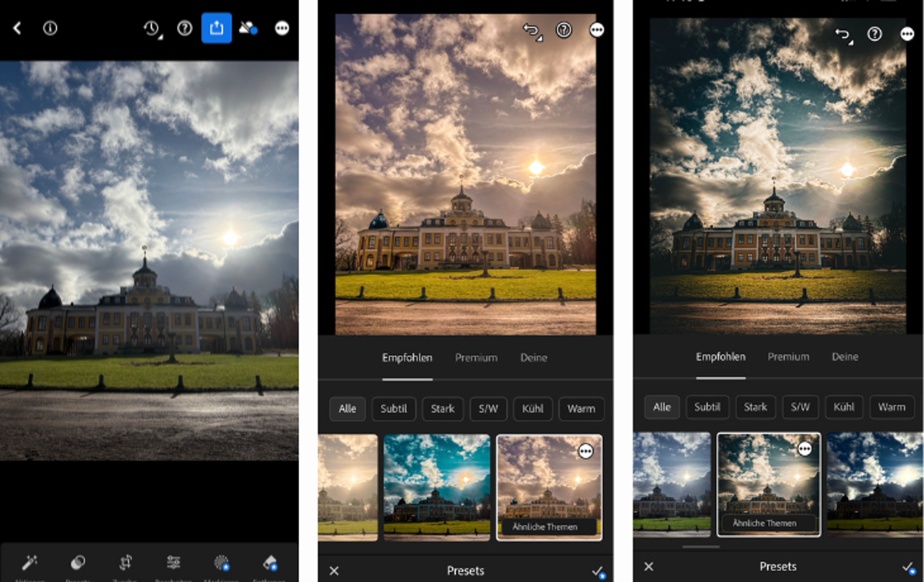Viewport: 924px width, 582px height.
Task: Tap the cloud sync status icon
Action: (x=248, y=28)
